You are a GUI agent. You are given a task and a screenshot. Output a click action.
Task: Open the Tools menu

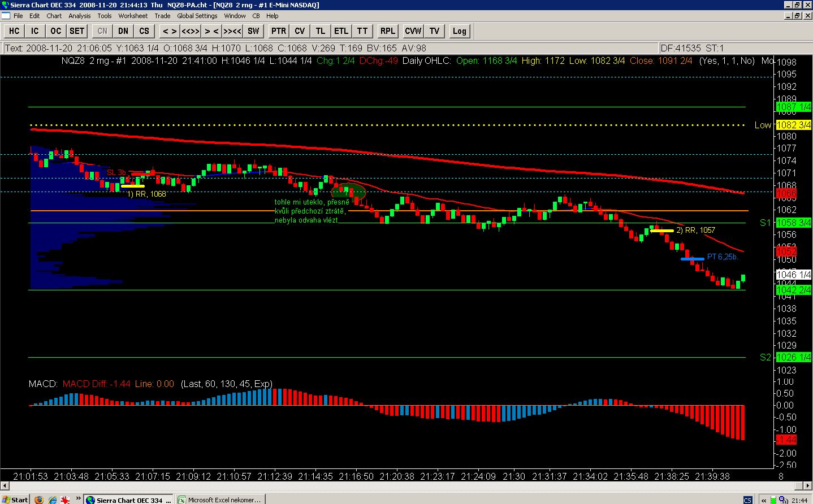(x=105, y=16)
